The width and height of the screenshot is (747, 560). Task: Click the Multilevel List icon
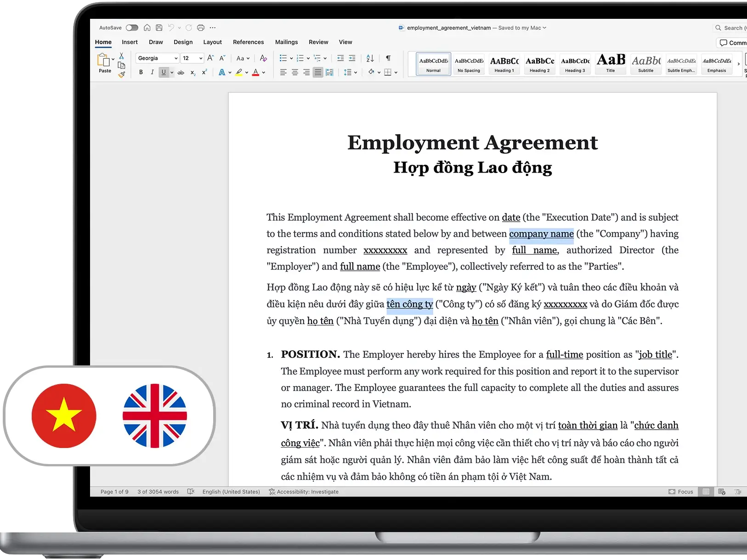coord(317,58)
